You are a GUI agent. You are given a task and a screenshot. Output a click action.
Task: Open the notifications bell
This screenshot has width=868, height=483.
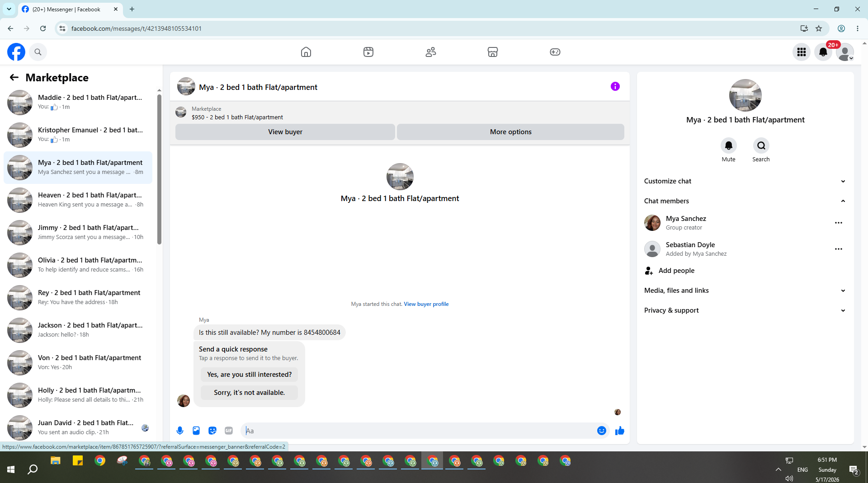[823, 52]
